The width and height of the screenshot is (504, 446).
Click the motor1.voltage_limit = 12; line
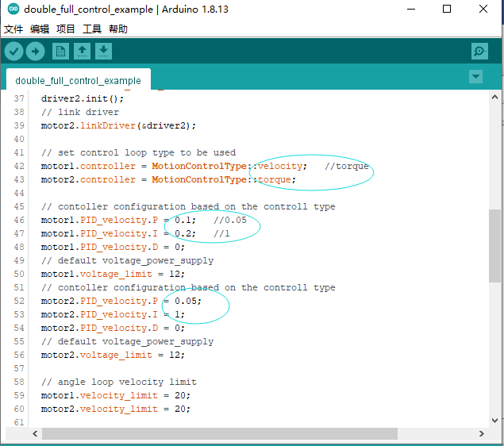coord(113,274)
